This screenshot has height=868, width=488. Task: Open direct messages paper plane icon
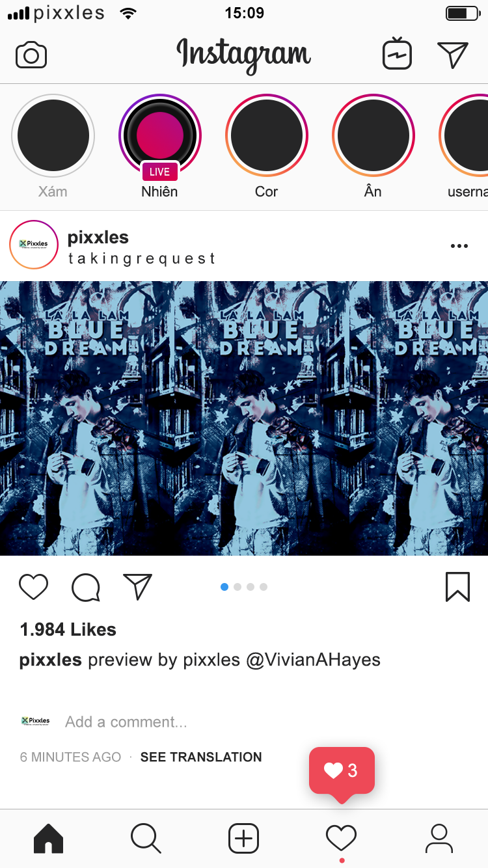453,55
